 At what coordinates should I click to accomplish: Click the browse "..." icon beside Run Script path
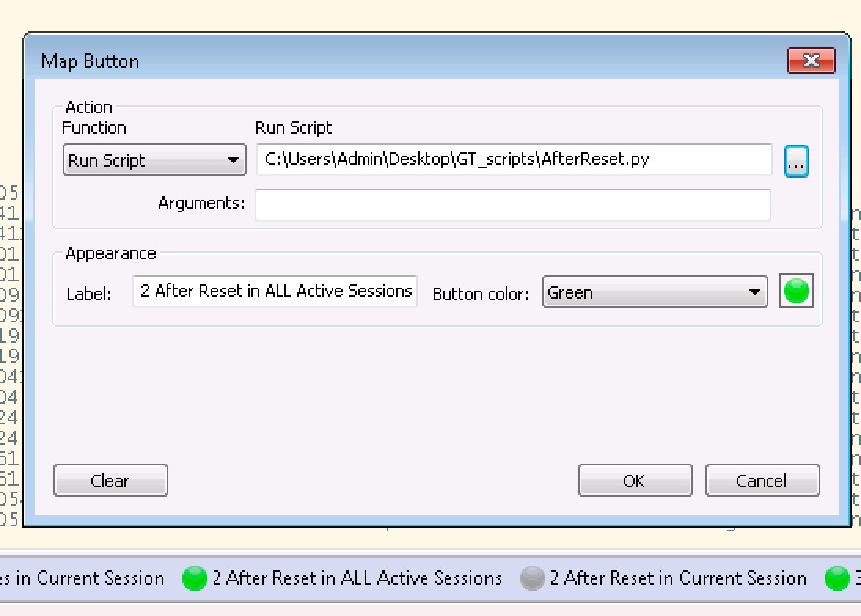point(797,160)
